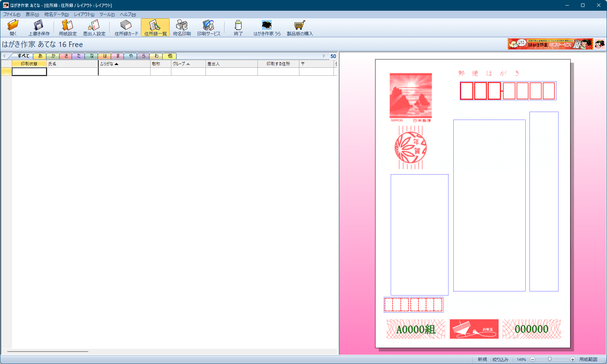
Task: Click 絞り込み in the status bar
Action: click(500, 360)
